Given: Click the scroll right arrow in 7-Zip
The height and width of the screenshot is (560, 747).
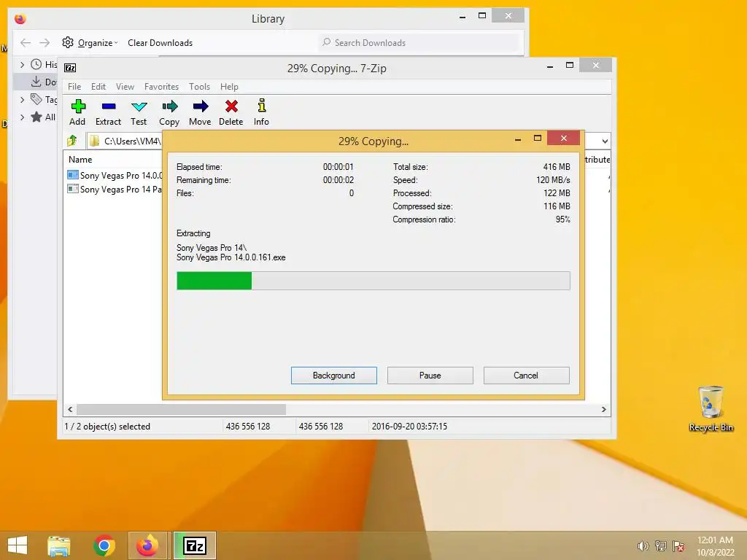Looking at the screenshot, I should tap(603, 410).
